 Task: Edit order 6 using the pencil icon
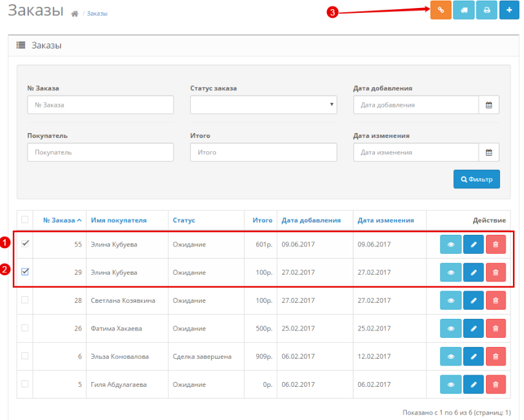[473, 356]
